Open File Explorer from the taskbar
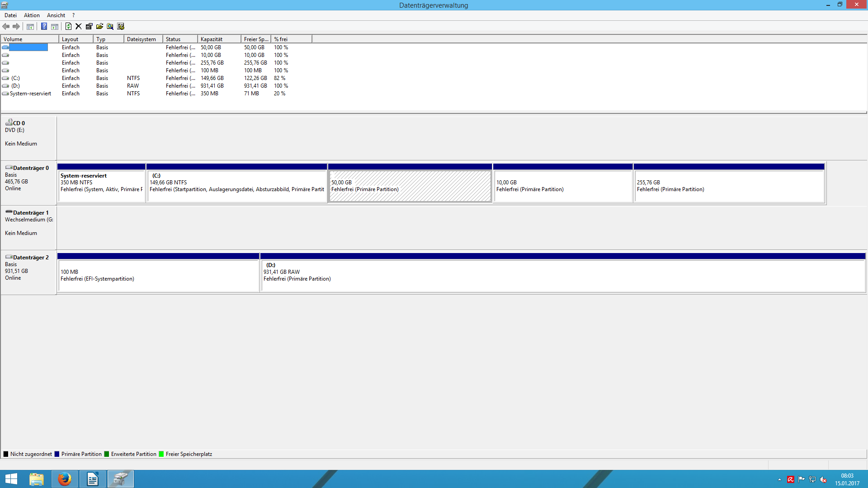 pyautogui.click(x=37, y=479)
